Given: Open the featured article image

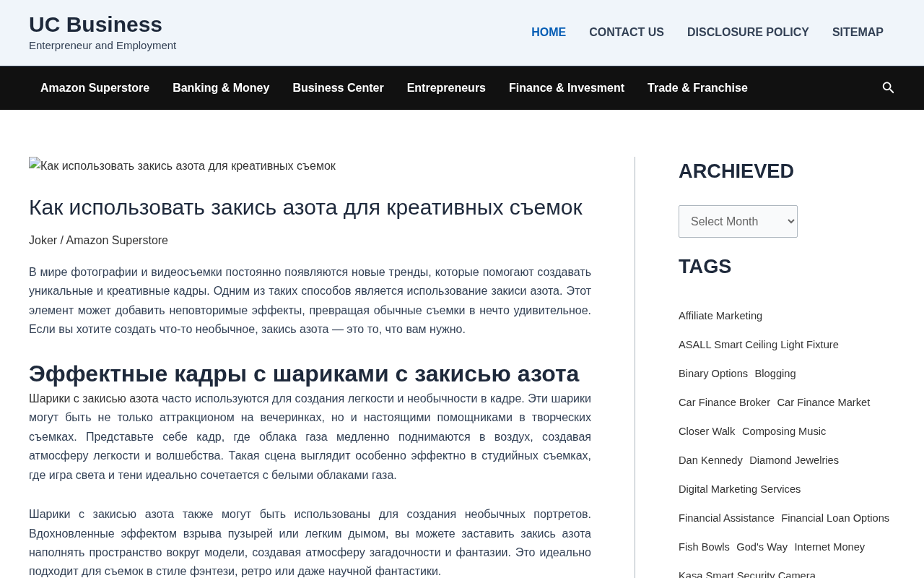Looking at the screenshot, I should 182,165.
